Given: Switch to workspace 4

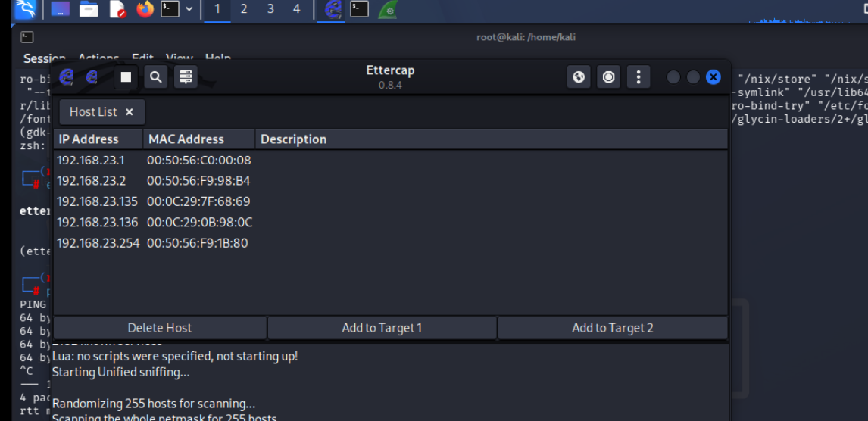Looking at the screenshot, I should 297,9.
